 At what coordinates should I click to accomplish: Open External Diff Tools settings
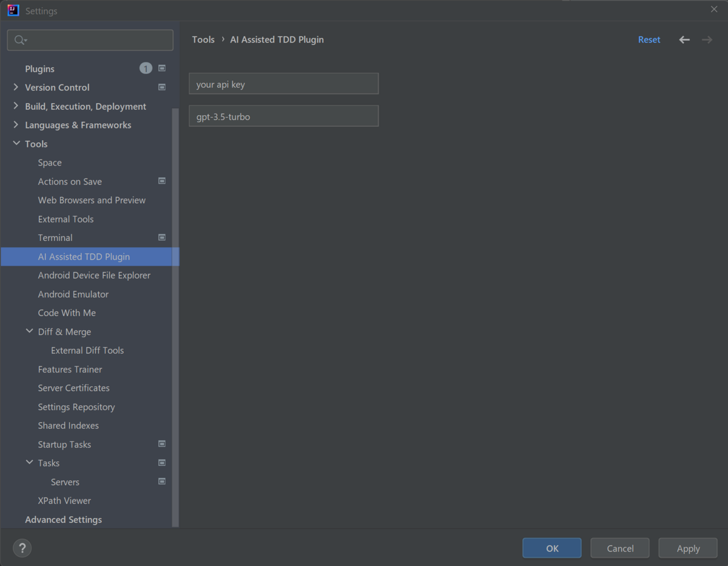[87, 351]
